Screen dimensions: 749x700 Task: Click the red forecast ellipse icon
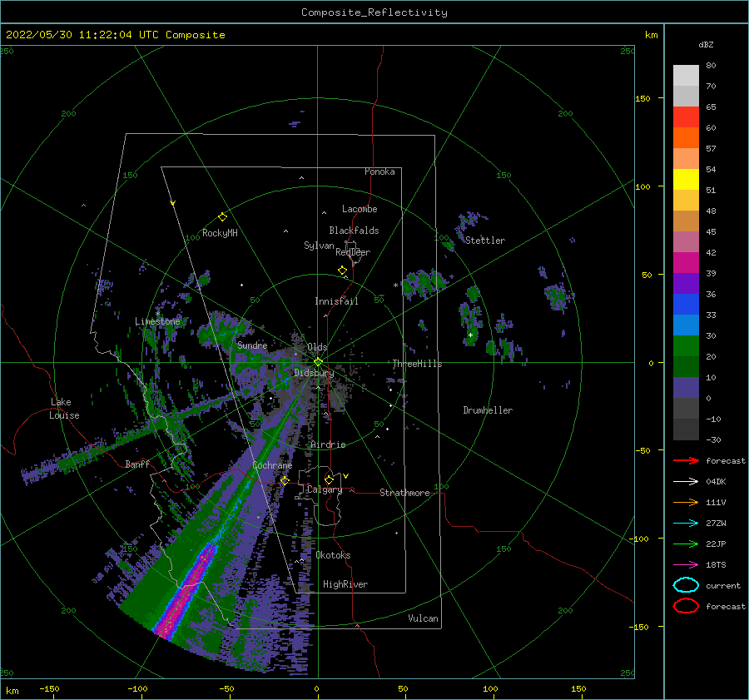(x=686, y=606)
